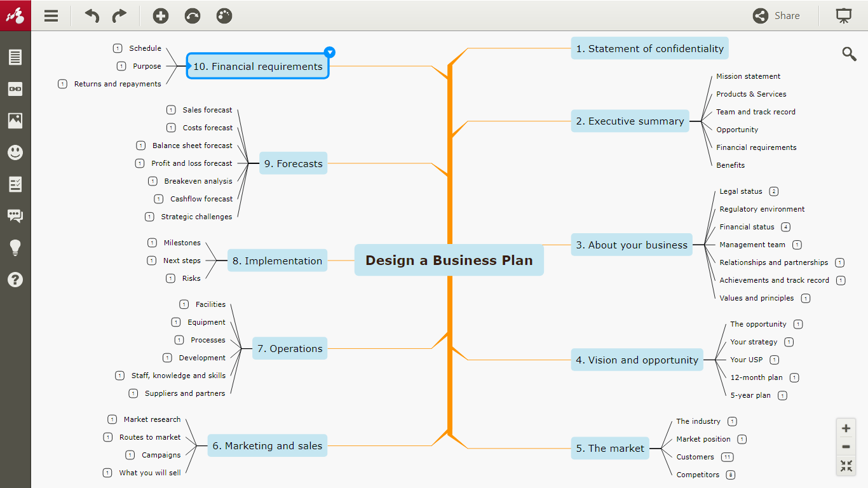Start presentation mode
Viewport: 868px width, 488px height.
pyautogui.click(x=843, y=15)
